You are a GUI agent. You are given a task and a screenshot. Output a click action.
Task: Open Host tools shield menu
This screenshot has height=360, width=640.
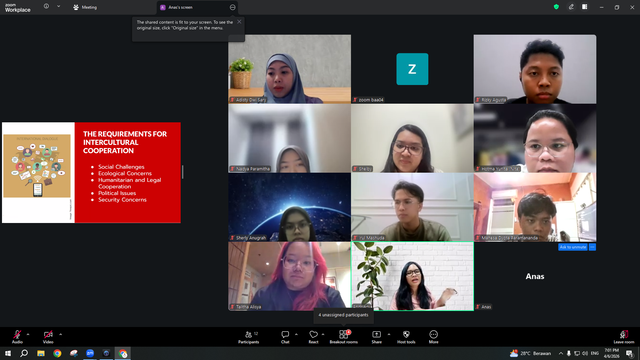406,337
